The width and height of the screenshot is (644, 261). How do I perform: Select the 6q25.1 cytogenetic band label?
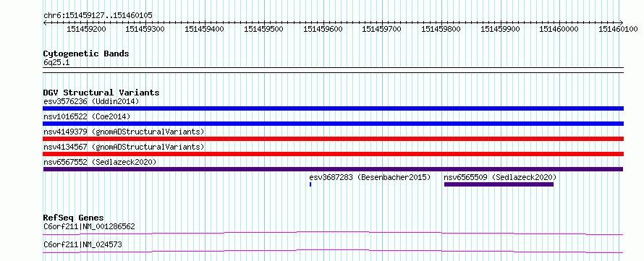coord(56,62)
